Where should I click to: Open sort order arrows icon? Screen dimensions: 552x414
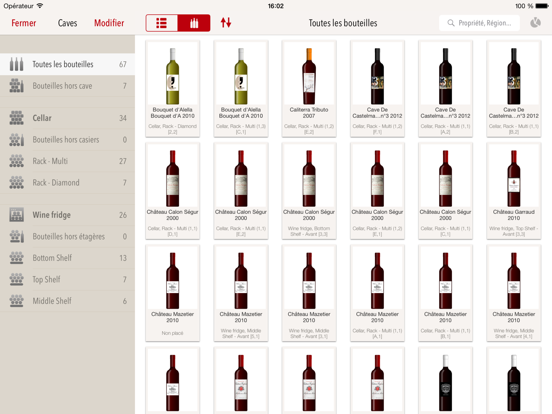coord(226,23)
